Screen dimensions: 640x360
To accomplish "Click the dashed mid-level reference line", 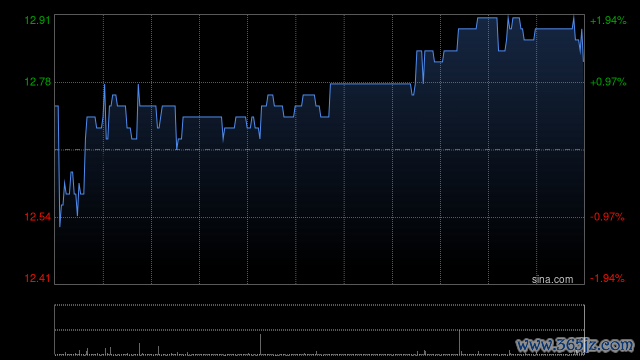I will [319, 150].
